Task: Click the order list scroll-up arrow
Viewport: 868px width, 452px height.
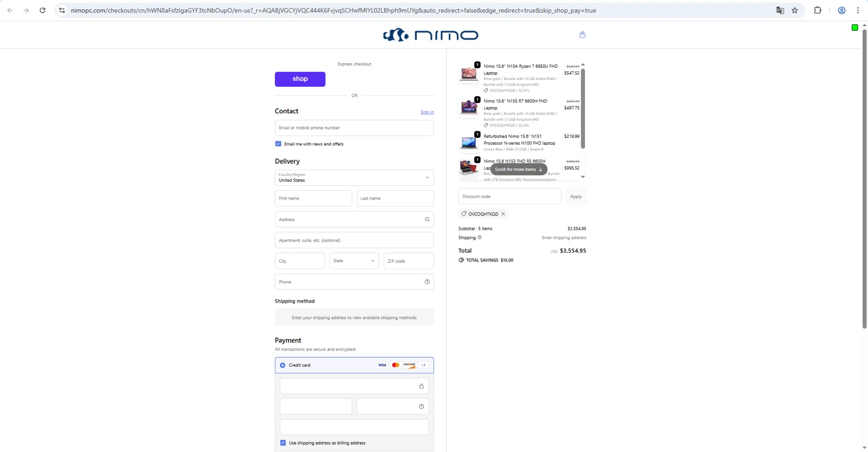Action: coord(583,65)
